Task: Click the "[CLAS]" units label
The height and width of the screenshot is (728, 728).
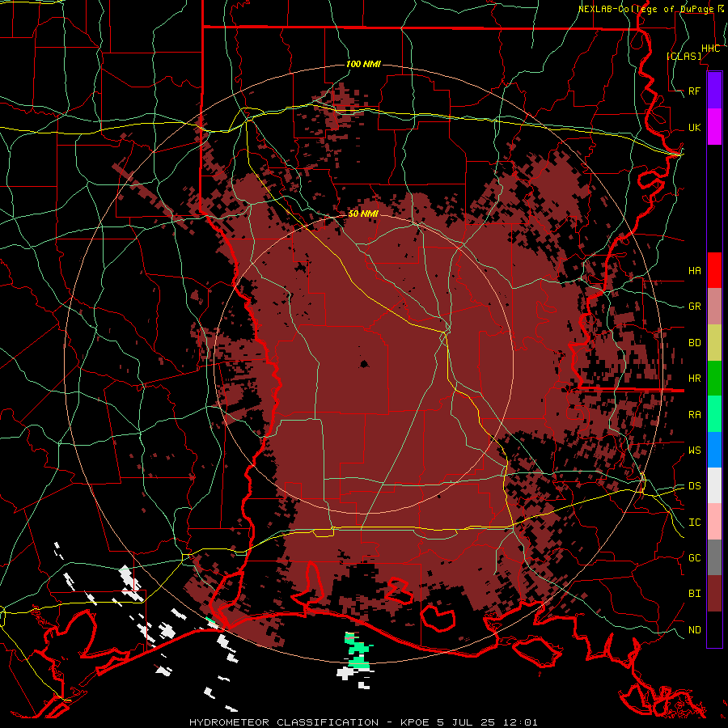Action: (x=684, y=56)
